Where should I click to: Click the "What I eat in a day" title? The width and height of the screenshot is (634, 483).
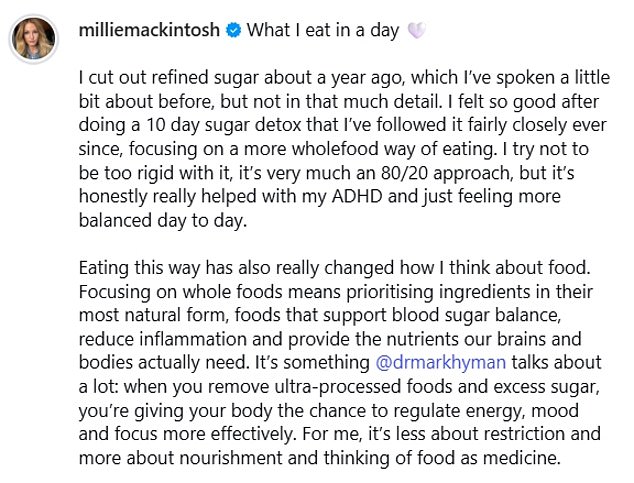click(x=322, y=31)
